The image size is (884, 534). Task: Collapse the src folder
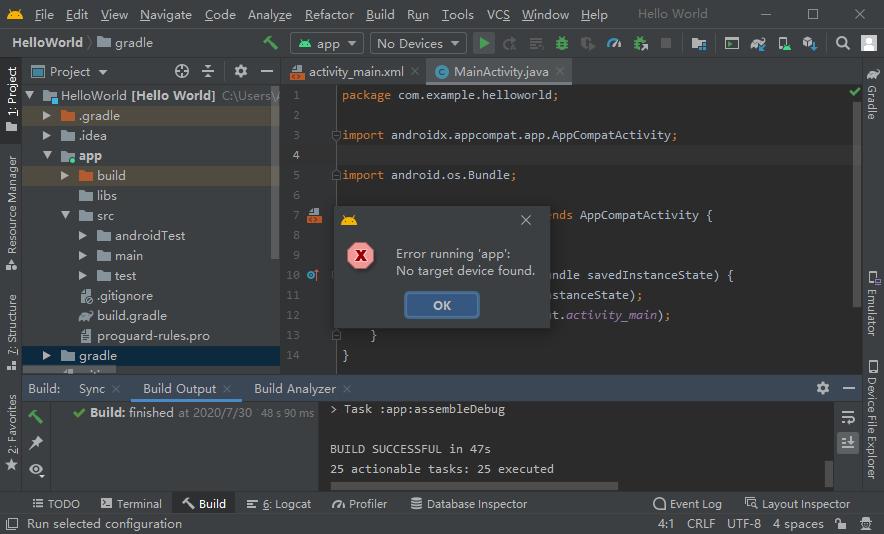tap(65, 215)
